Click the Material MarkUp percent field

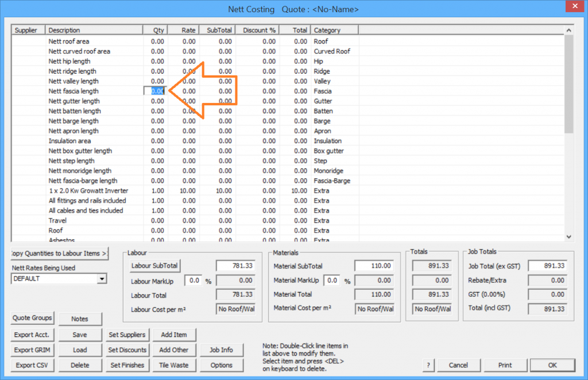[332, 281]
